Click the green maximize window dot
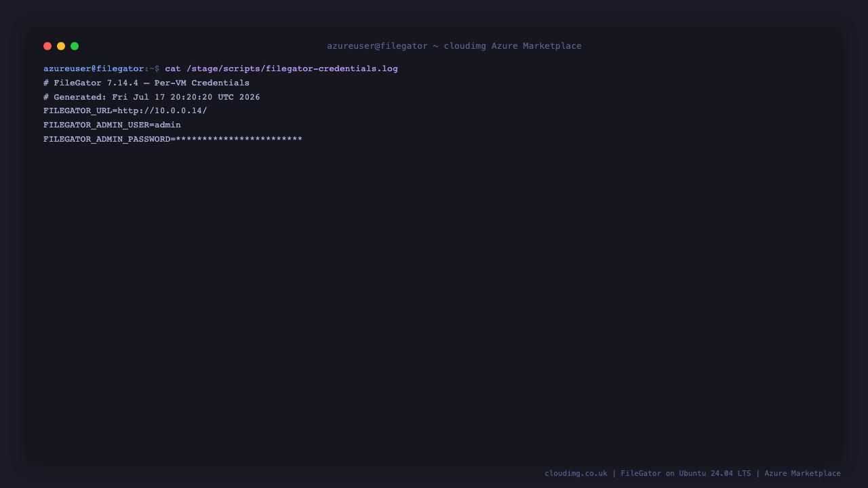 coord(75,46)
